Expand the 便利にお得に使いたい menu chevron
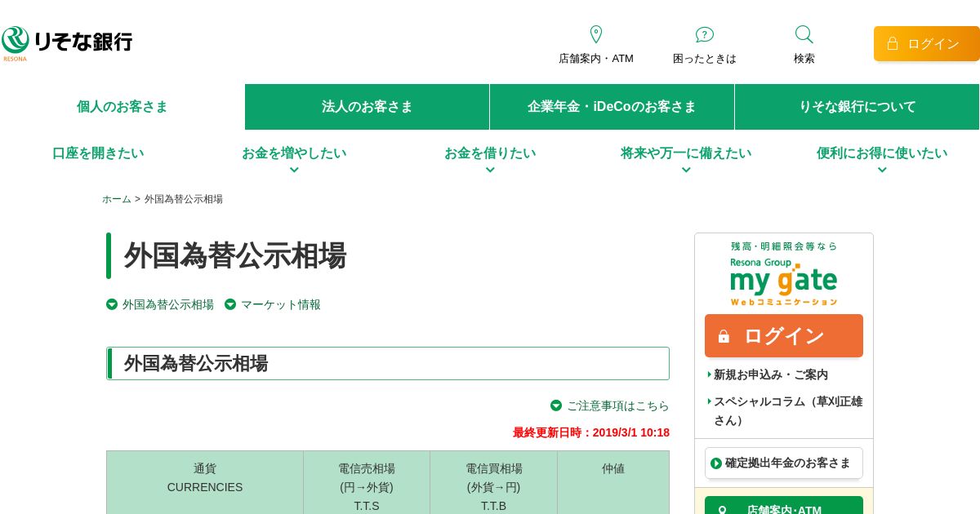Viewport: 980px width, 514px height. [882, 170]
